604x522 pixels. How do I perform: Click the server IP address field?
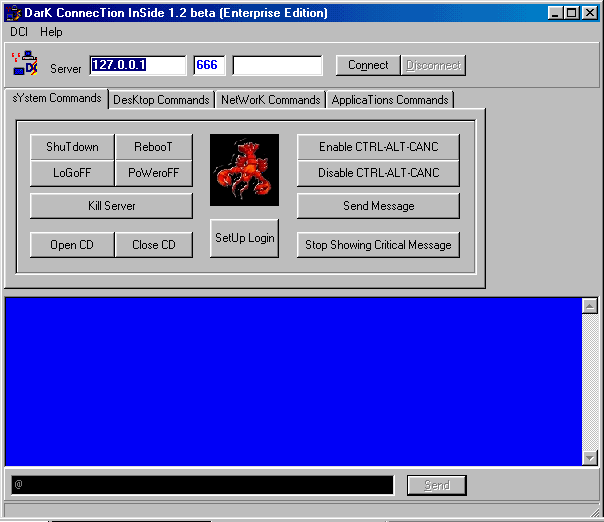[137, 65]
